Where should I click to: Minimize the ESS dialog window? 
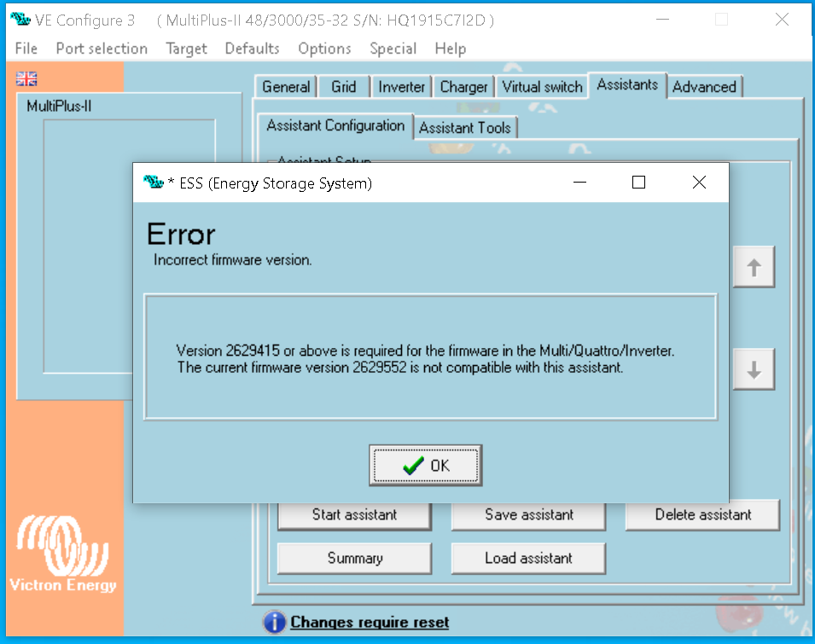(579, 183)
